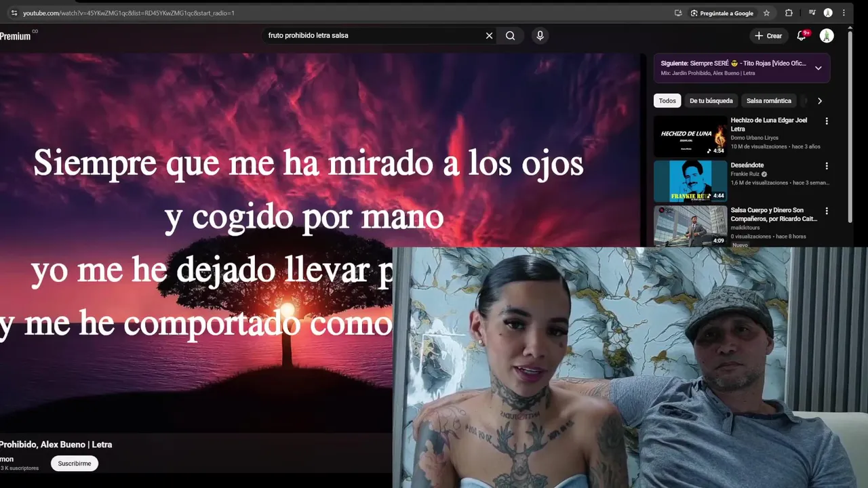
Task: Open YouTube notifications bell
Action: click(x=802, y=36)
